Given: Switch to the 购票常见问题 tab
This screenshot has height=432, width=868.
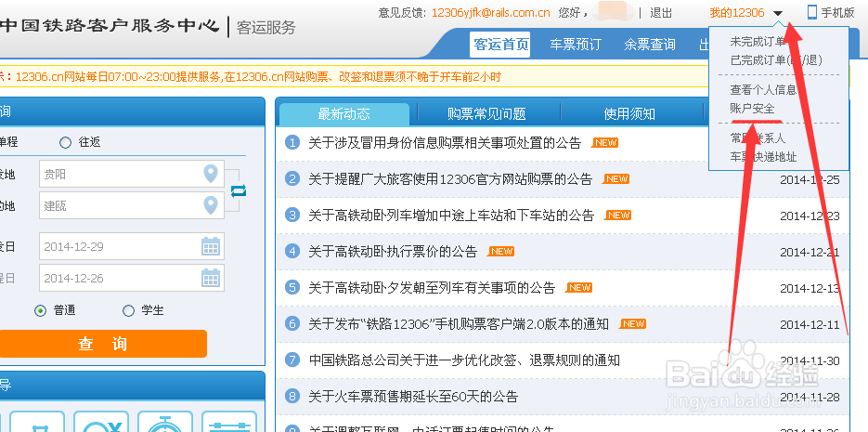Looking at the screenshot, I should click(x=486, y=114).
